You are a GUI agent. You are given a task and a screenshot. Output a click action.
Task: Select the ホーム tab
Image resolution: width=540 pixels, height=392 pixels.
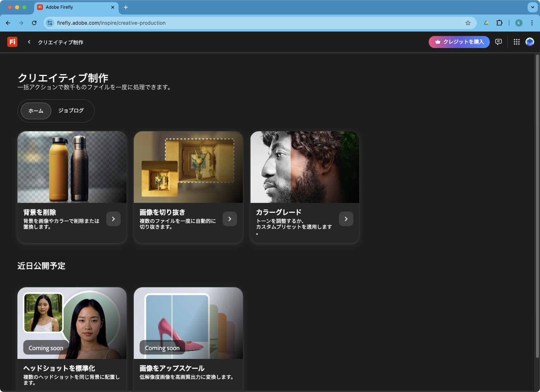click(36, 111)
